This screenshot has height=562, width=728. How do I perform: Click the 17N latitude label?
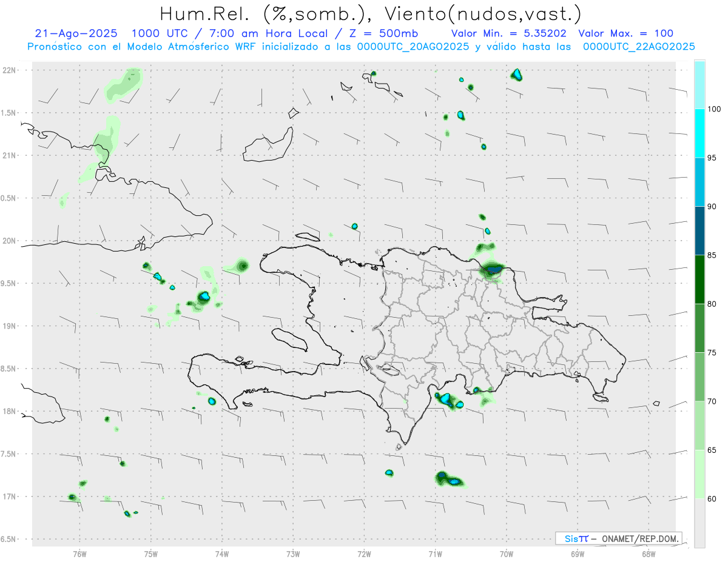[10, 497]
